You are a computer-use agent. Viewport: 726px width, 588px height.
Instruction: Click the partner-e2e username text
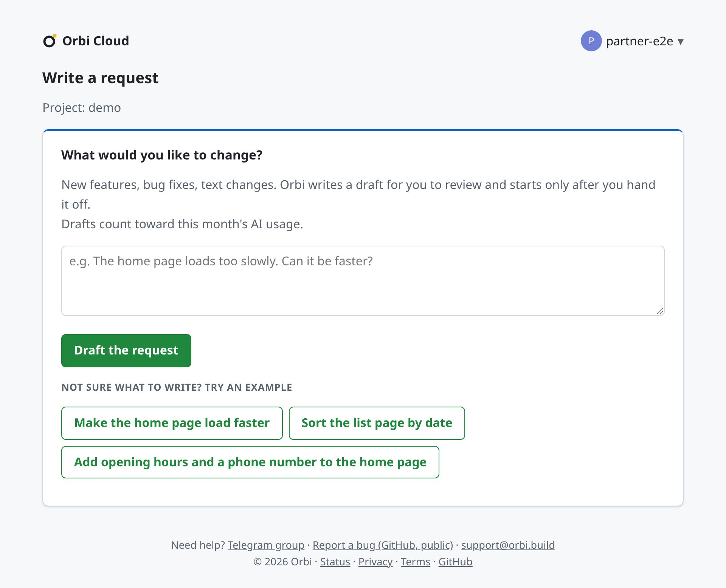tap(639, 41)
